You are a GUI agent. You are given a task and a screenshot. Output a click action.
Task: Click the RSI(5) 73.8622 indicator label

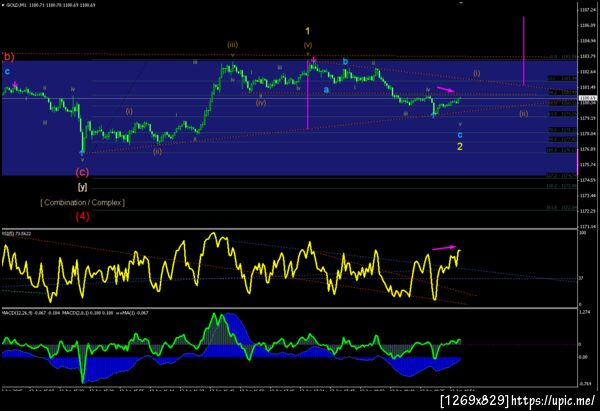pyautogui.click(x=17, y=233)
